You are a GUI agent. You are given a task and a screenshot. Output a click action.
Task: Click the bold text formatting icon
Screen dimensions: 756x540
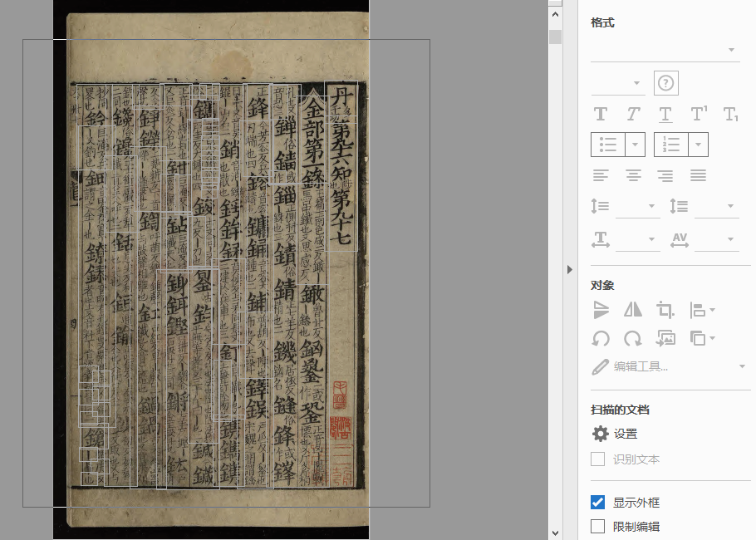point(601,114)
